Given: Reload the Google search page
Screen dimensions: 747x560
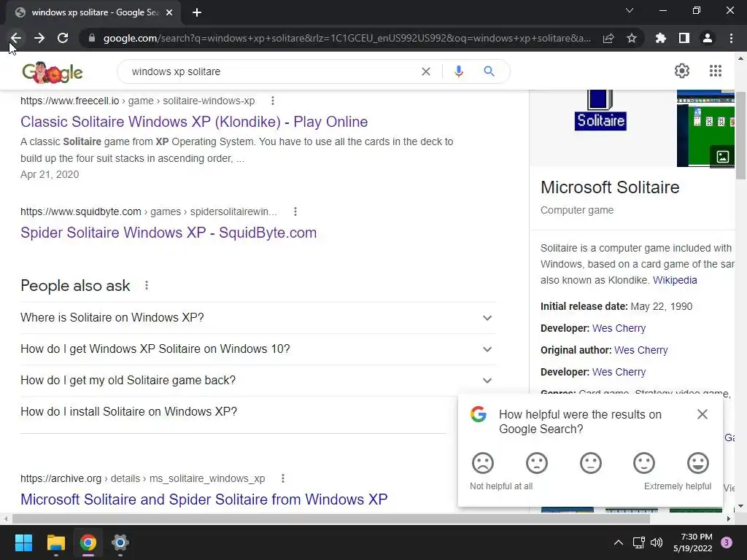Looking at the screenshot, I should [63, 38].
